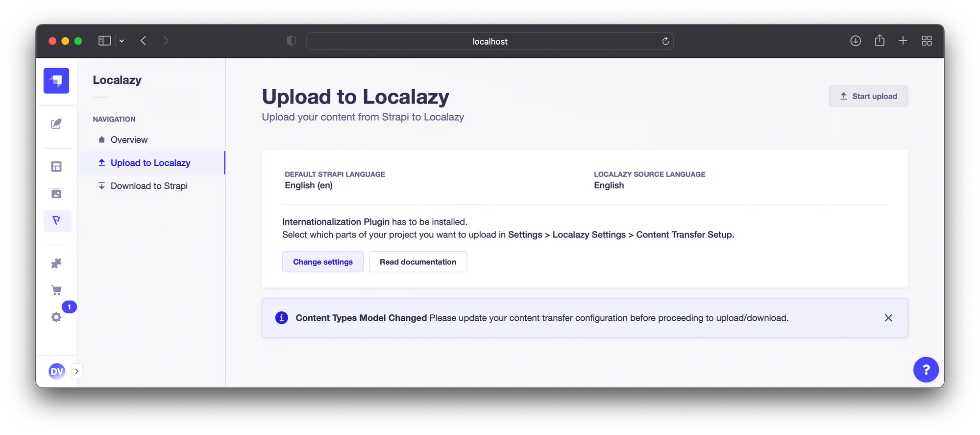The width and height of the screenshot is (980, 435).
Task: Go to Overview in Localazy navigation
Action: [129, 140]
